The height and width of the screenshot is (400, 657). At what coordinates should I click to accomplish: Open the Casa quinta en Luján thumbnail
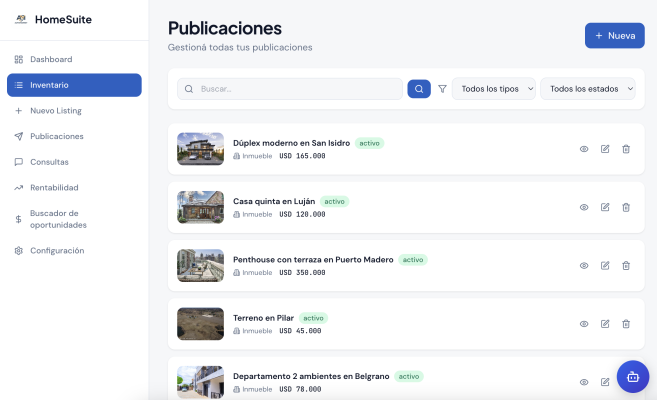(200, 207)
